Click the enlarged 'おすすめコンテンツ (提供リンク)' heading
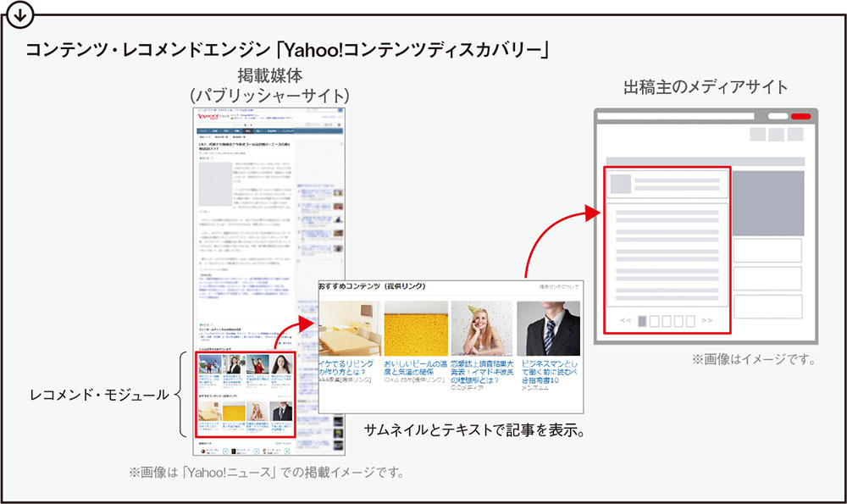The height and width of the screenshot is (504, 847). [372, 286]
